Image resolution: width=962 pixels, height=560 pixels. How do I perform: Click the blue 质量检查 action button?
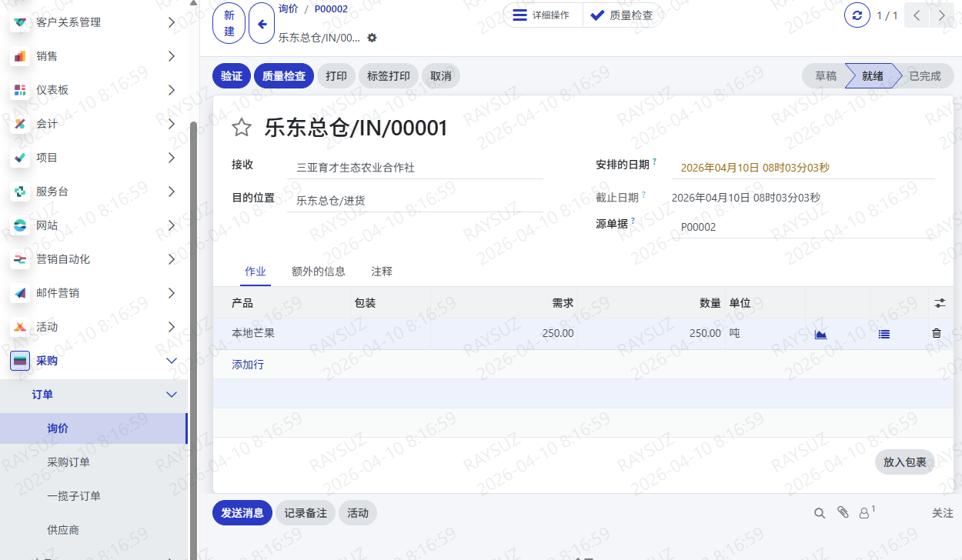284,76
